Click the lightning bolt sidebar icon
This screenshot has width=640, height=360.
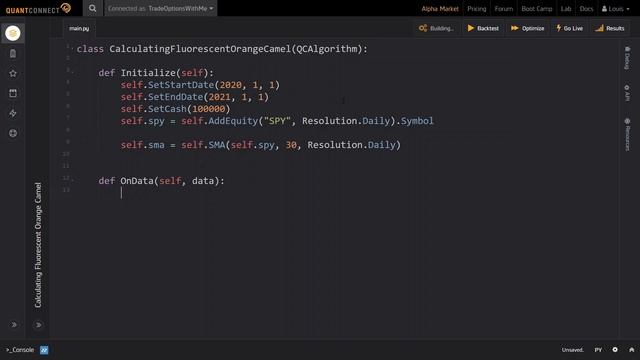pos(13,113)
